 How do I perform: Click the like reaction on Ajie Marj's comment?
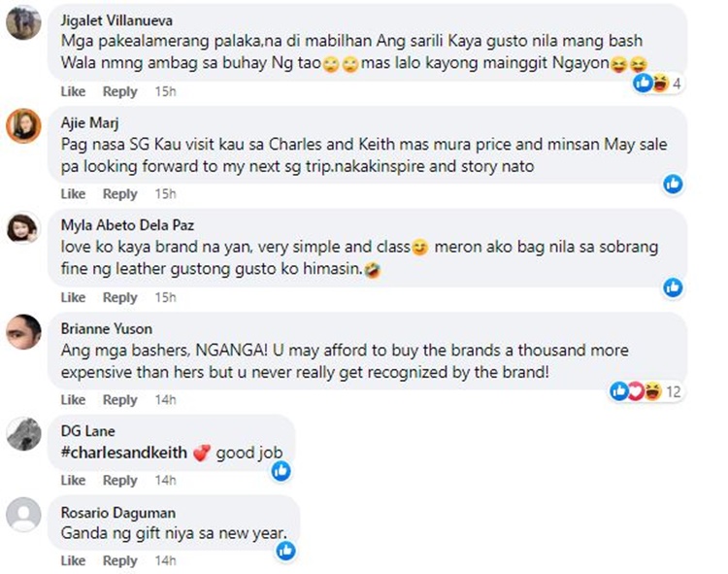coord(673,184)
